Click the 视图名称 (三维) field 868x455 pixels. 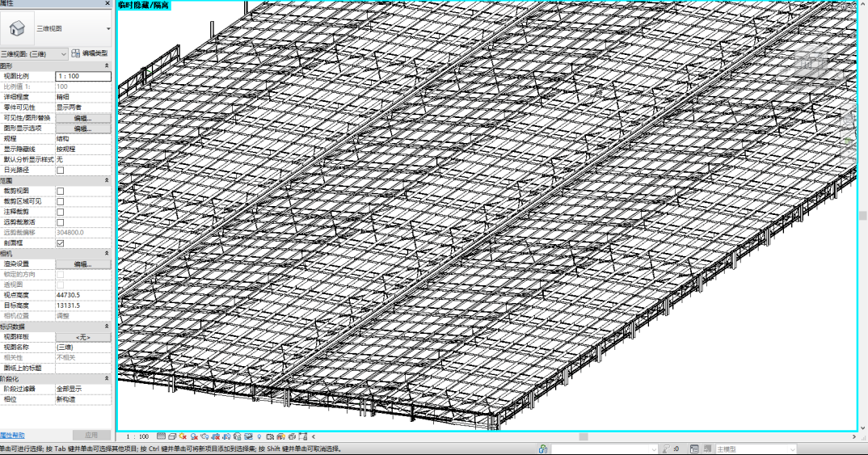pos(83,347)
